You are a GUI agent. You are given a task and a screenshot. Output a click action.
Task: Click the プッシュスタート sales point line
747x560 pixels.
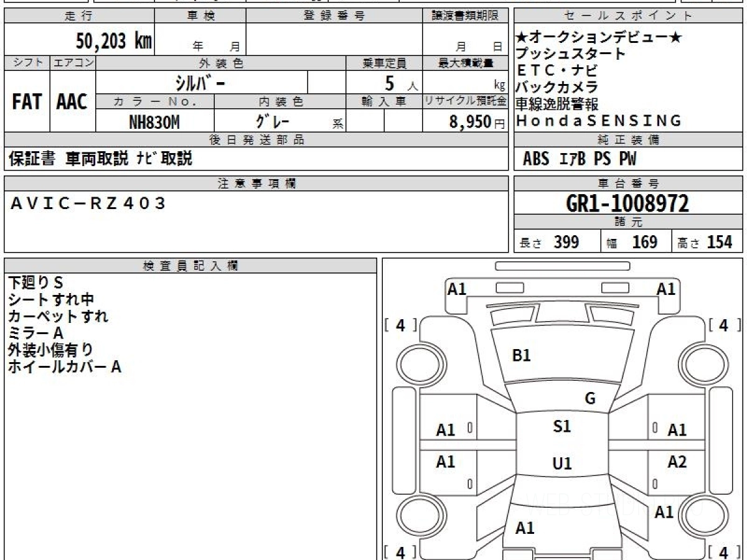[x=571, y=54]
